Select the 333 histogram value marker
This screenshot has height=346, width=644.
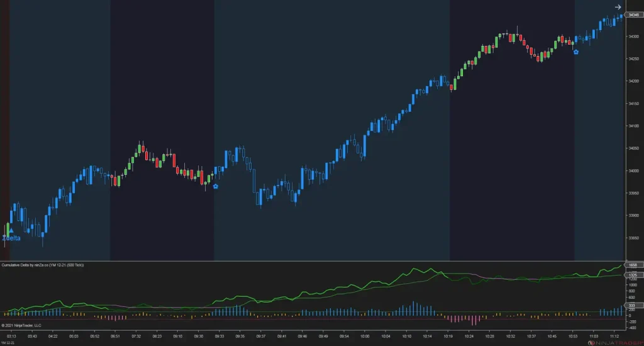(632, 305)
